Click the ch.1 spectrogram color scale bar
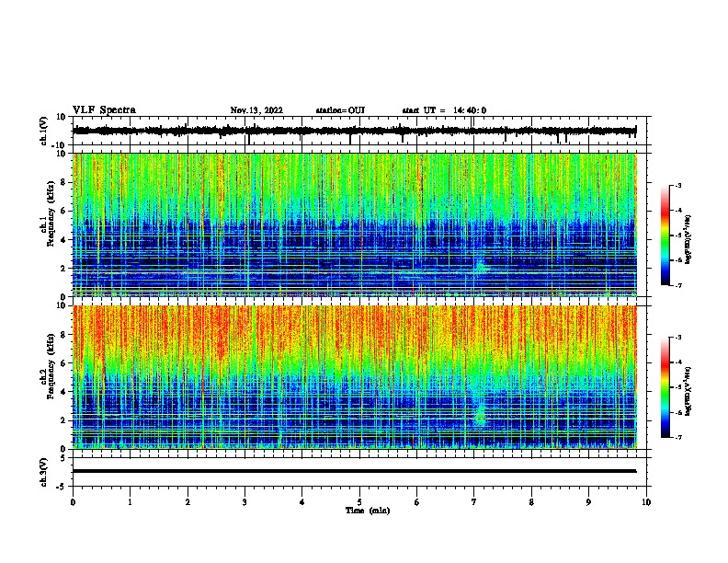The height and width of the screenshot is (563, 728). [665, 236]
